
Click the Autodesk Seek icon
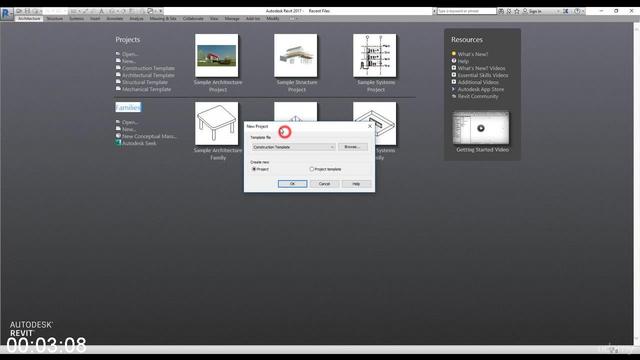[118, 143]
